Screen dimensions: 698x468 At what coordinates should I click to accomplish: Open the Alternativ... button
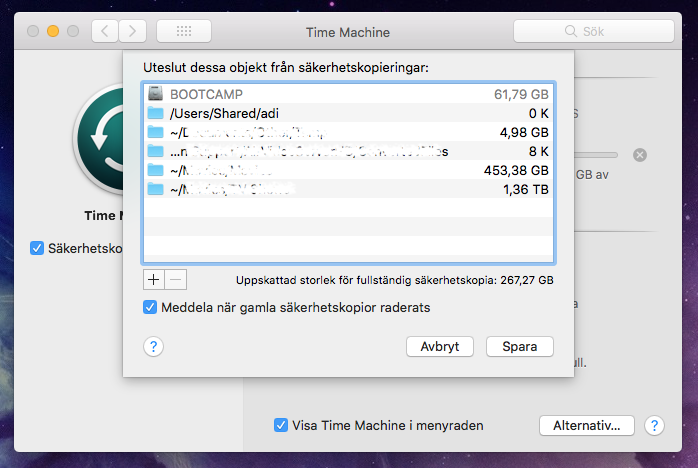(x=587, y=425)
